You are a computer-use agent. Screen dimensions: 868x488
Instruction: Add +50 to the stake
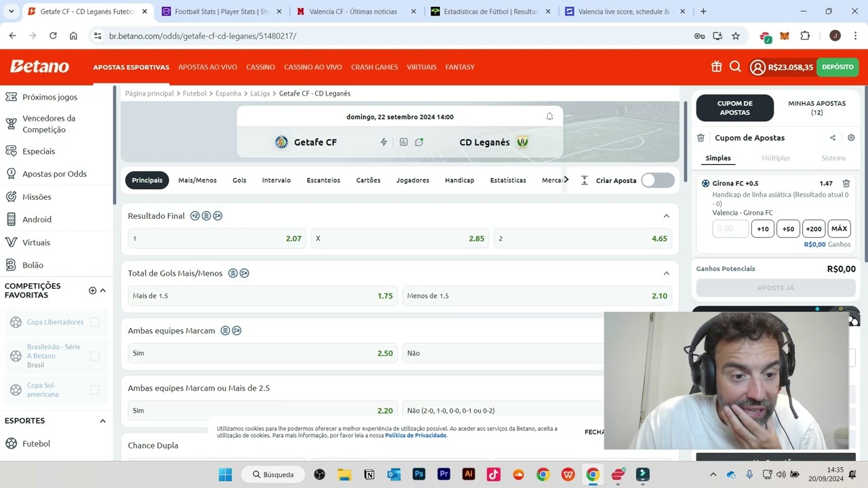[788, 229]
